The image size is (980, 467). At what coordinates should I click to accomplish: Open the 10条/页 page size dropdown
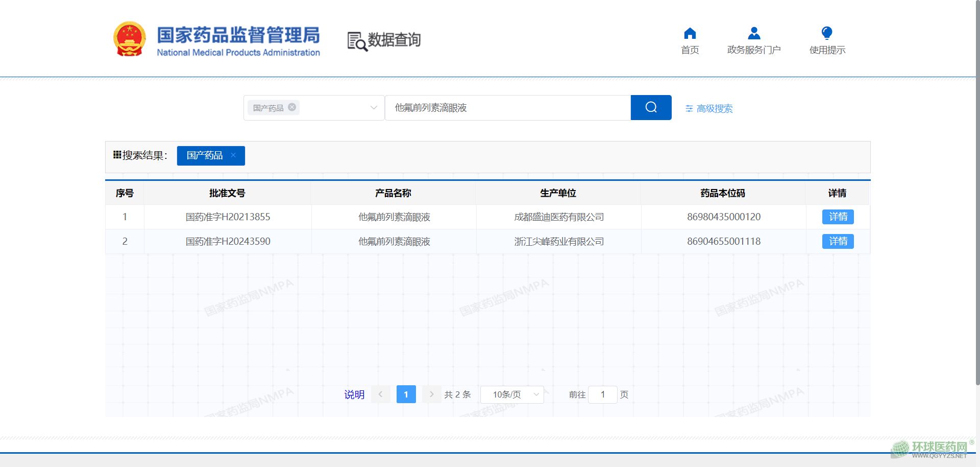click(x=512, y=394)
